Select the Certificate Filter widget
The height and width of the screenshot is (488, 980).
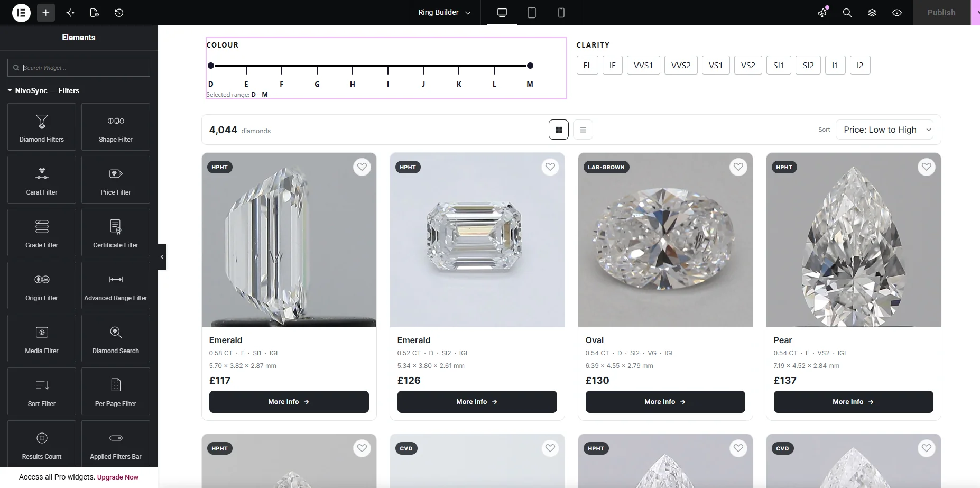(x=116, y=233)
